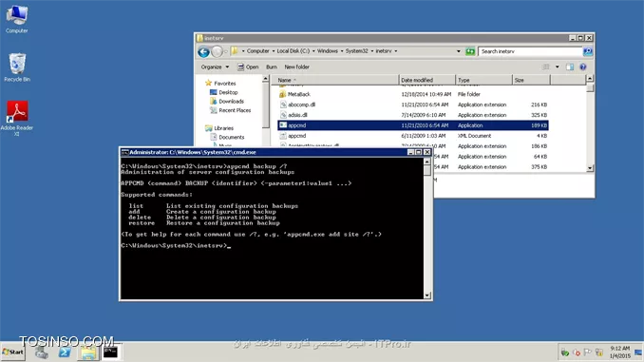Click the appcmd application file icon
This screenshot has height=362, width=644.
point(283,124)
